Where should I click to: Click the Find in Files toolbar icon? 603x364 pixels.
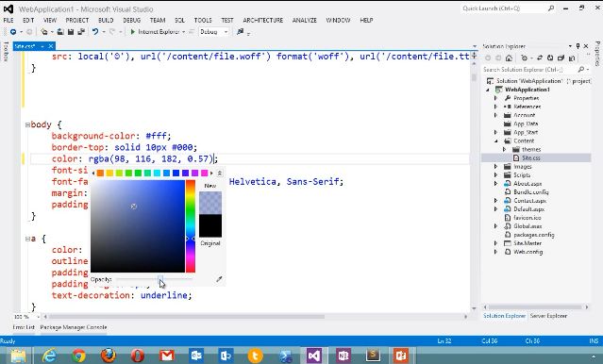(x=241, y=32)
